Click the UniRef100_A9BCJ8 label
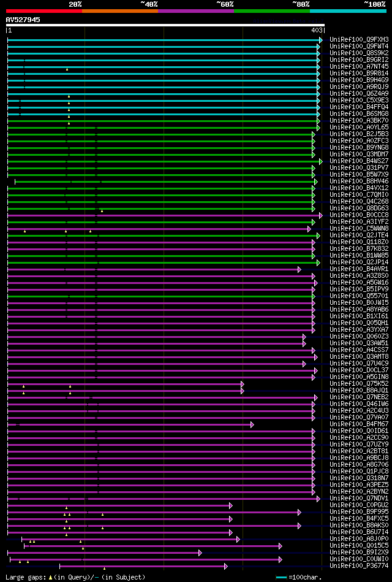Image resolution: width=392 pixels, height=582 pixels. pyautogui.click(x=359, y=458)
